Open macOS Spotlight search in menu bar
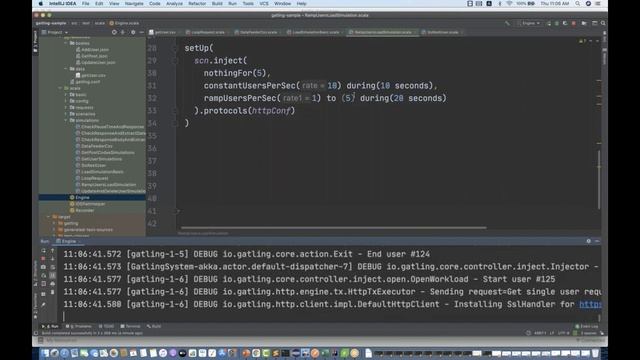Screen dimensions: 640x360 click(578, 4)
